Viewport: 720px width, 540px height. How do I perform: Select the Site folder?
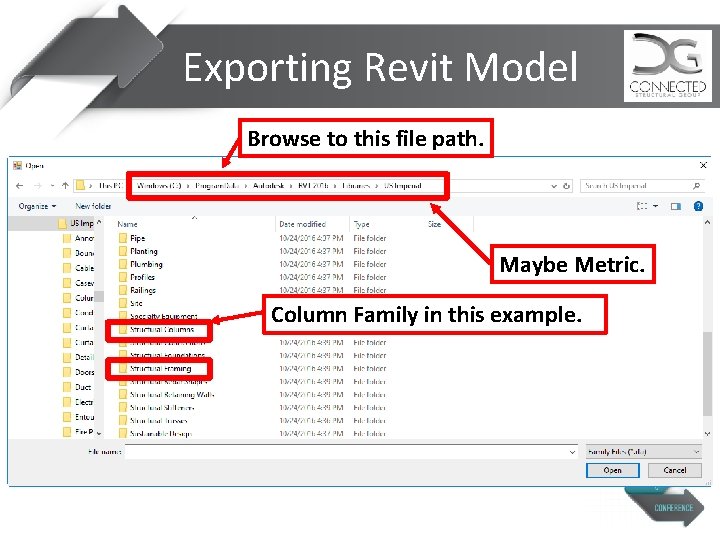pos(136,303)
